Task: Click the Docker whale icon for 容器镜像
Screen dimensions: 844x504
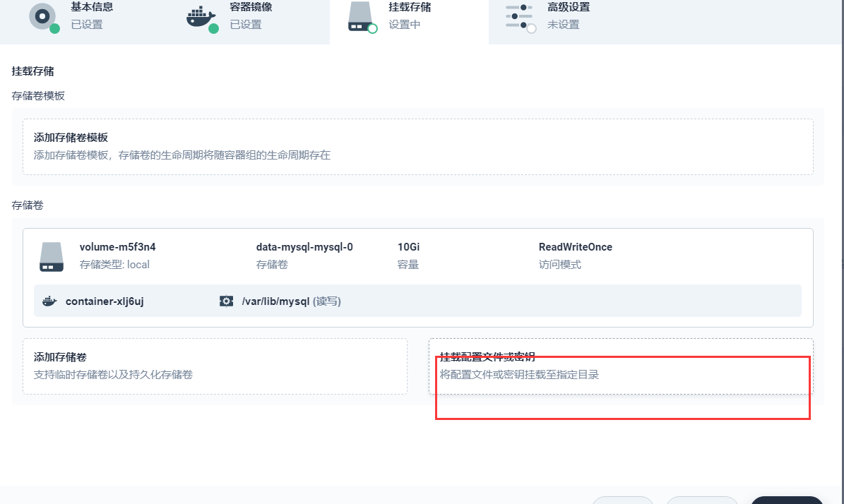Action: pos(201,17)
